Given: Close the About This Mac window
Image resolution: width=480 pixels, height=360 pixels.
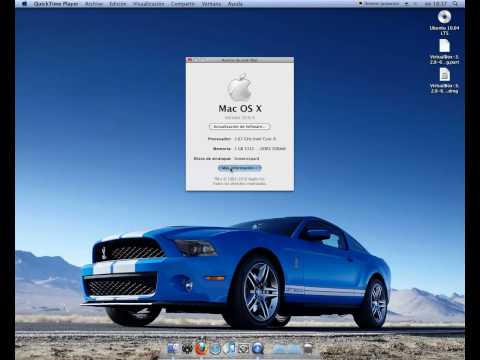Looking at the screenshot, I should click(190, 60).
